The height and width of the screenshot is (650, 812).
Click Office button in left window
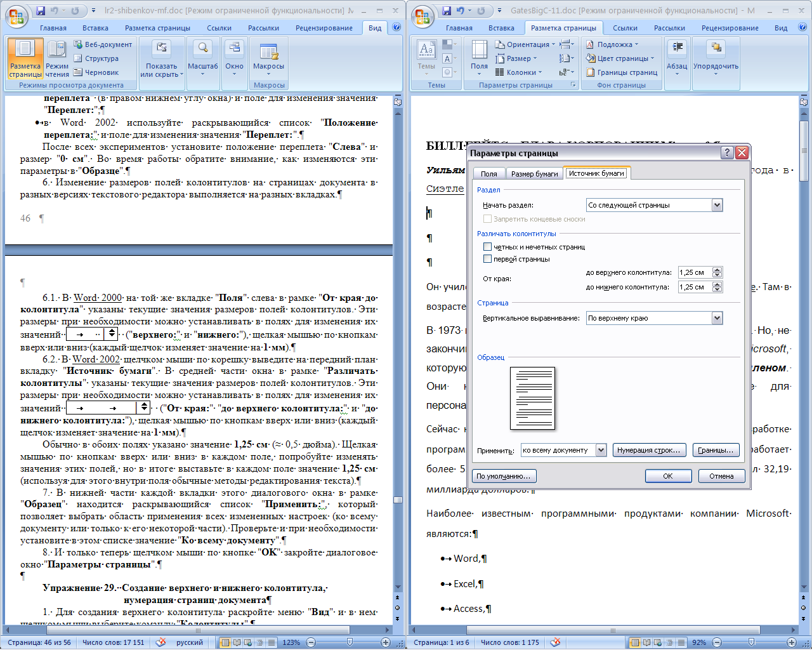(16, 15)
